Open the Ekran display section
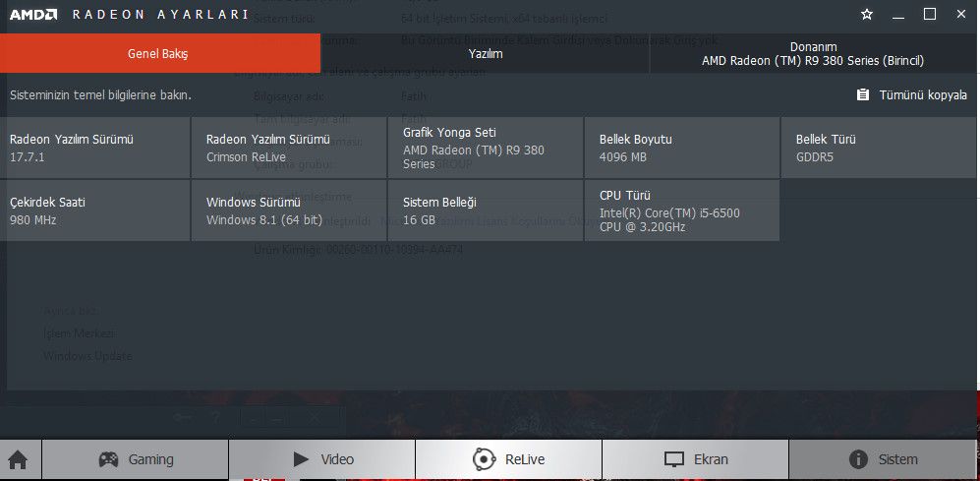 [x=696, y=459]
